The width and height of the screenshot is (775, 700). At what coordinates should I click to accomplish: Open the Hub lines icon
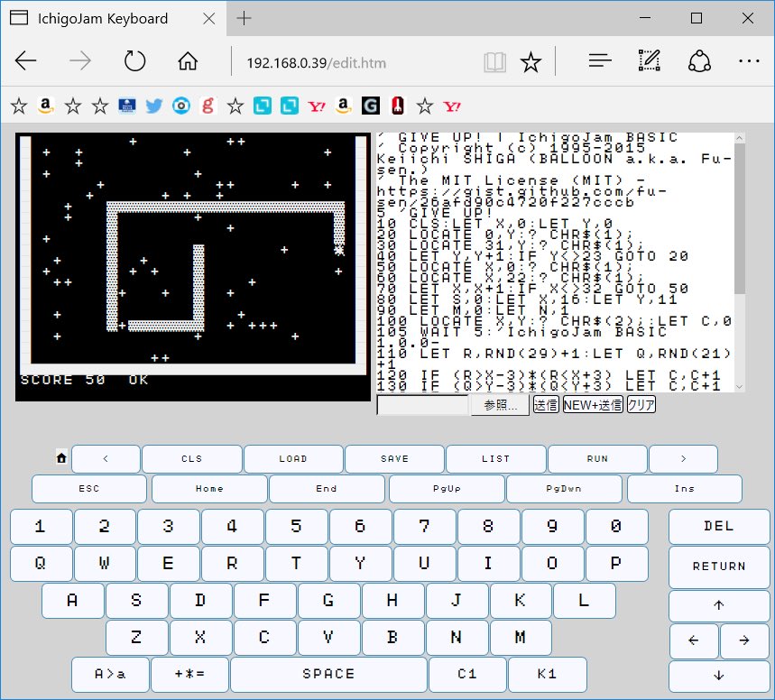tap(600, 61)
